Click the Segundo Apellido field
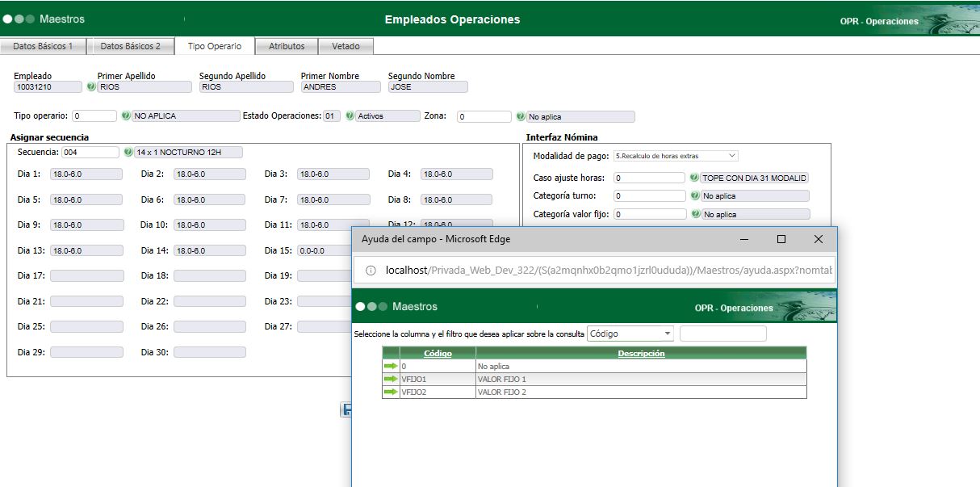The image size is (980, 487). click(246, 86)
